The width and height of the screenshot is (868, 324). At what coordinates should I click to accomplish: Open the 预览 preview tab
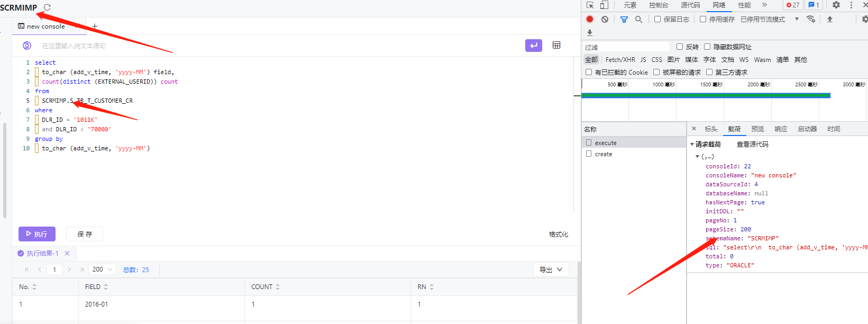[757, 129]
